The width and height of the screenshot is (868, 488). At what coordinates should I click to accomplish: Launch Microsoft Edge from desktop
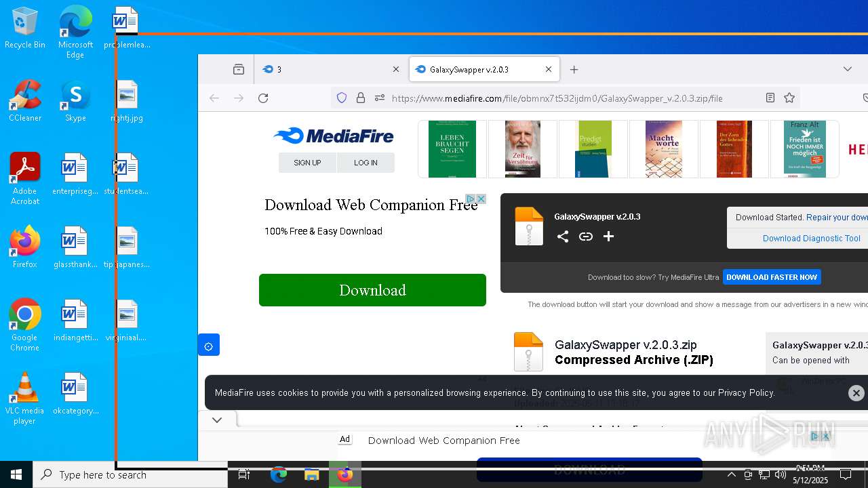click(75, 33)
